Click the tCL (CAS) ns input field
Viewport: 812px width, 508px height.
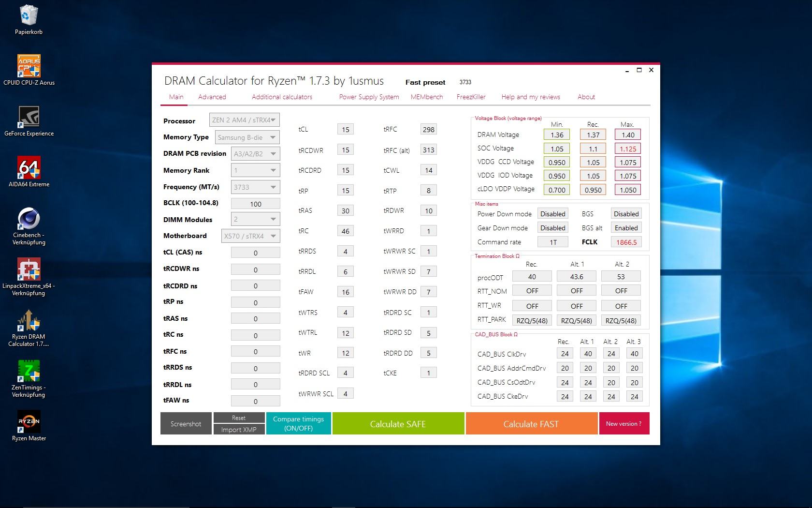click(256, 253)
